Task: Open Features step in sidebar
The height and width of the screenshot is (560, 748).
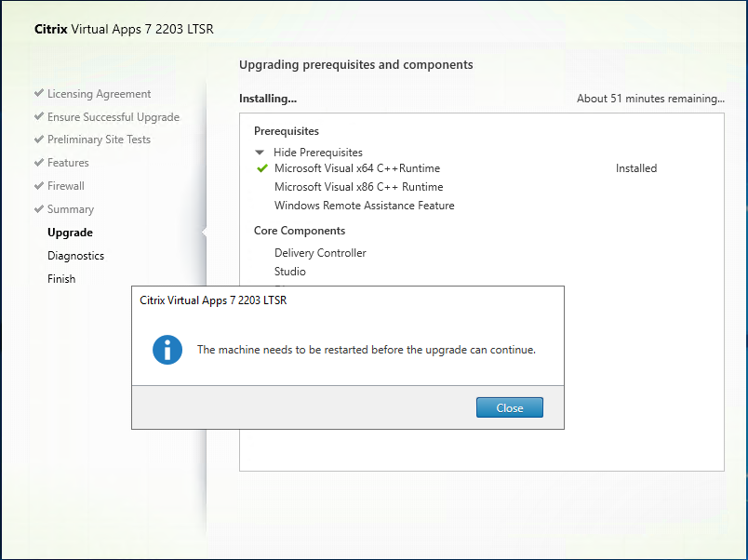Action: tap(68, 163)
